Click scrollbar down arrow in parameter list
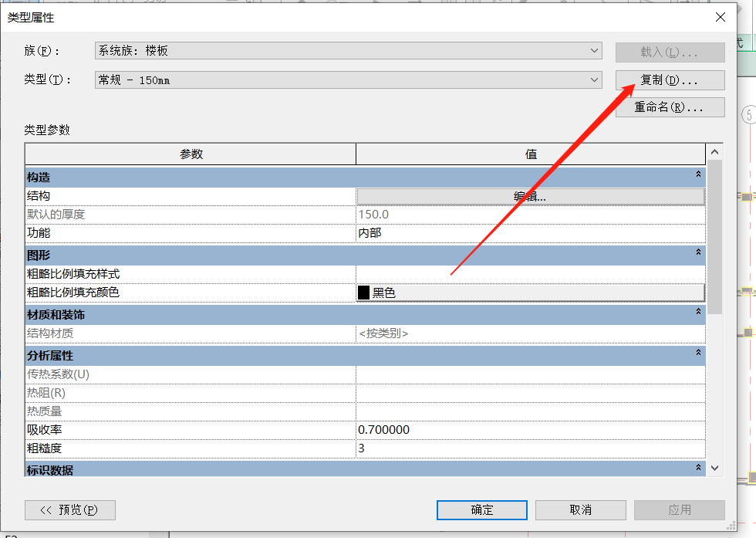Image resolution: width=756 pixels, height=538 pixels. tap(715, 467)
